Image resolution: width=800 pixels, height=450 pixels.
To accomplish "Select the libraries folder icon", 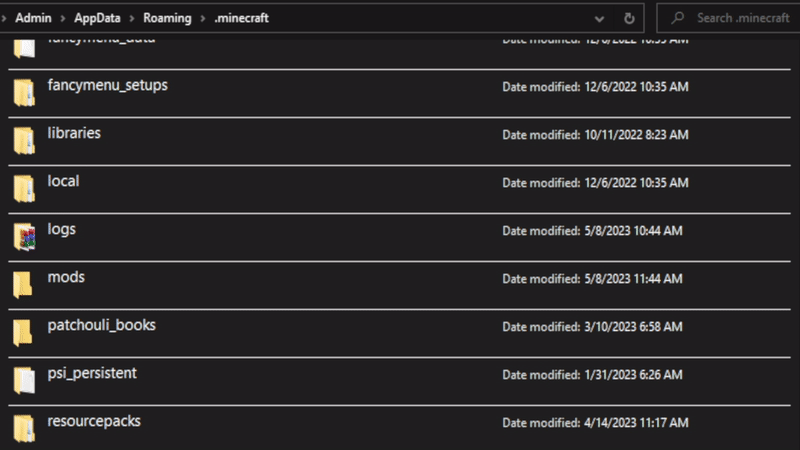I will (x=24, y=141).
